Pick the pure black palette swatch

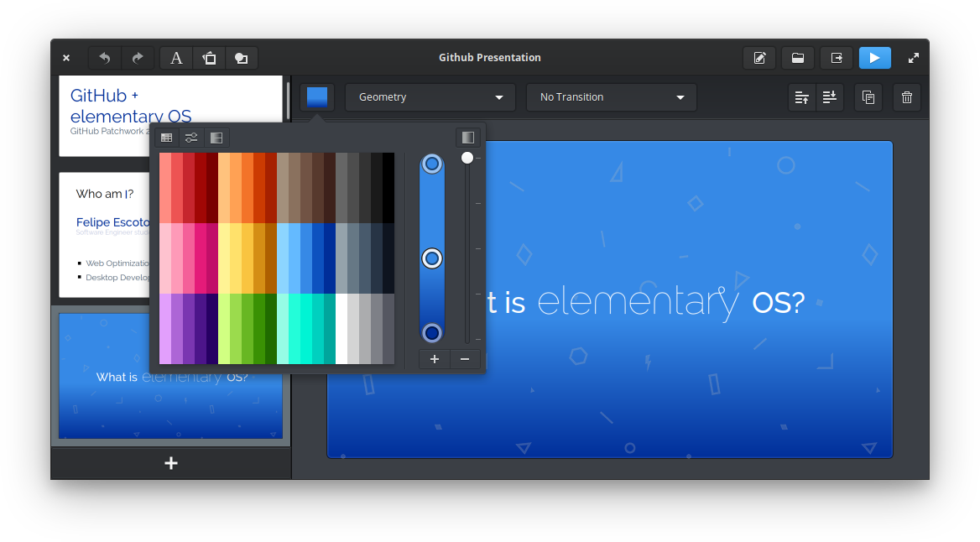pyautogui.click(x=388, y=188)
